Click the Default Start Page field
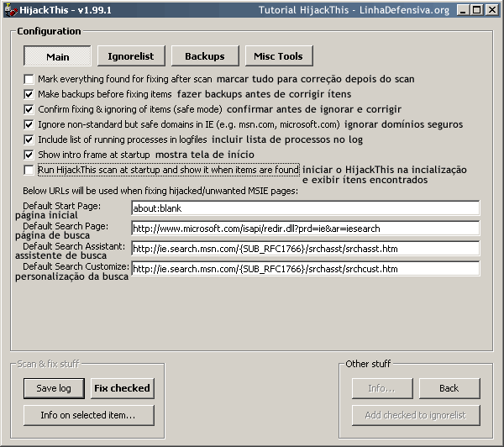 305,208
